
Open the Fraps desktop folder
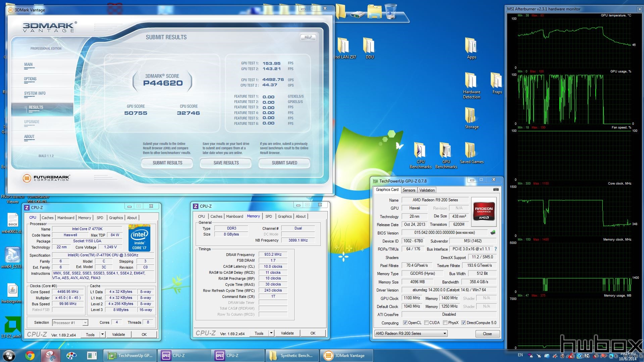pos(497,83)
